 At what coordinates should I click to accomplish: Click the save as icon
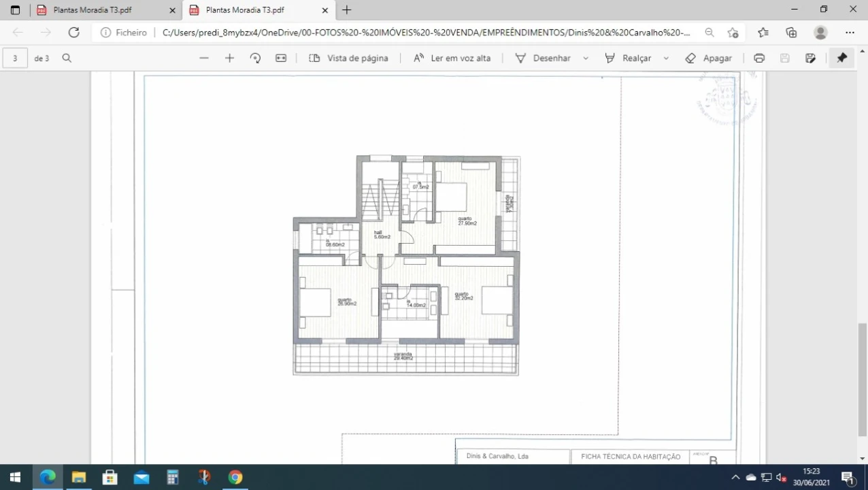(x=810, y=59)
